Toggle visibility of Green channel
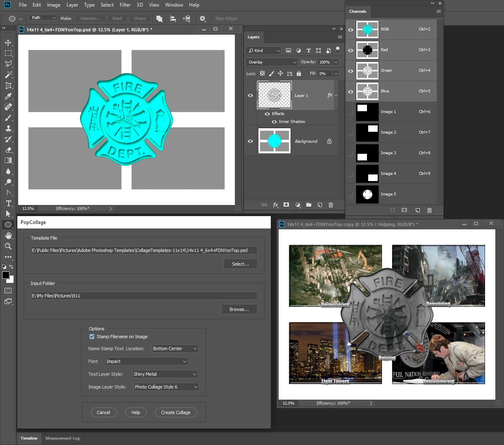This screenshot has height=445, width=504. coord(350,71)
